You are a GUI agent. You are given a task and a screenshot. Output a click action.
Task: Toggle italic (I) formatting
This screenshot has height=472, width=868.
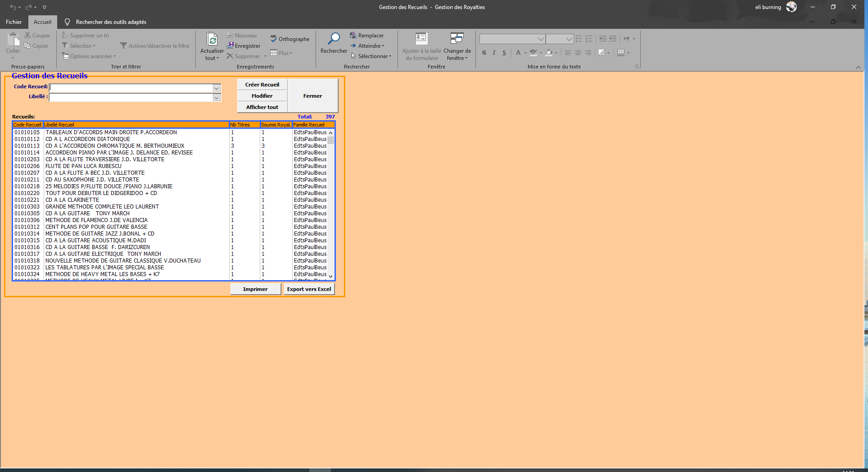[x=494, y=53]
